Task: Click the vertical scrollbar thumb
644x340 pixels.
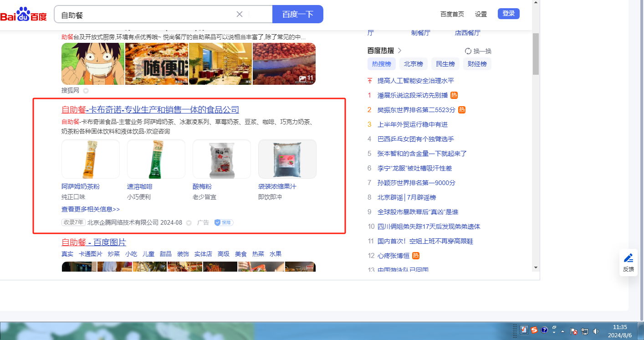Action: [536, 53]
